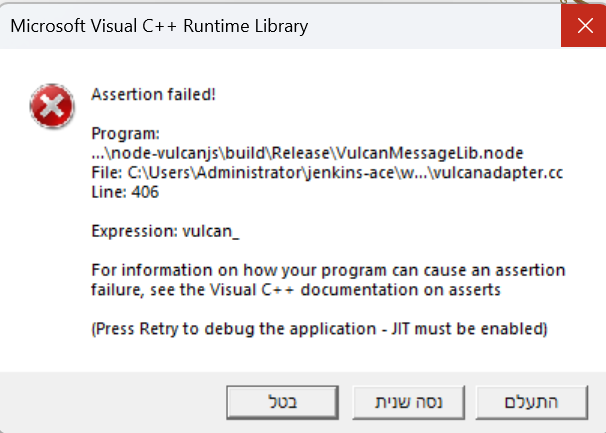Click the "Expression: vulcan_" text

[165, 231]
